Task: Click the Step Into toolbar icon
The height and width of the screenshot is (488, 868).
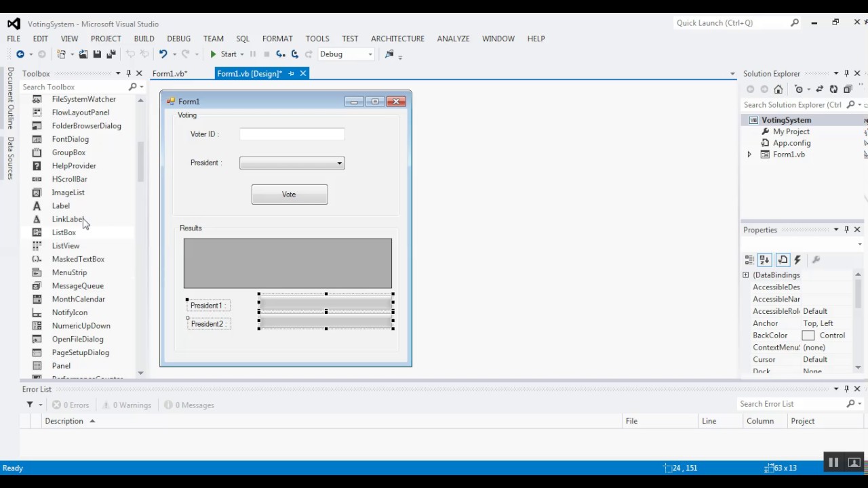Action: [x=280, y=54]
